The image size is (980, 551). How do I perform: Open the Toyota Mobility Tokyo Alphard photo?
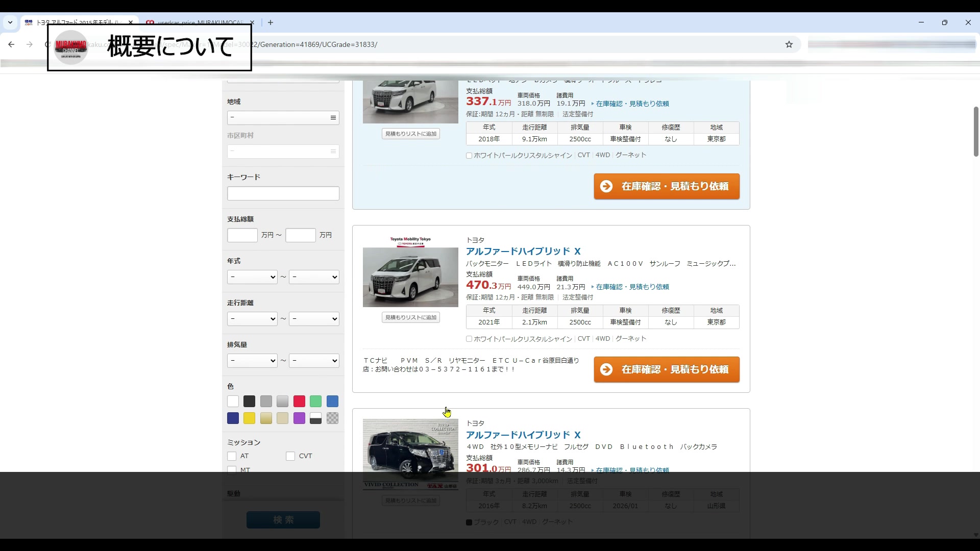(410, 271)
